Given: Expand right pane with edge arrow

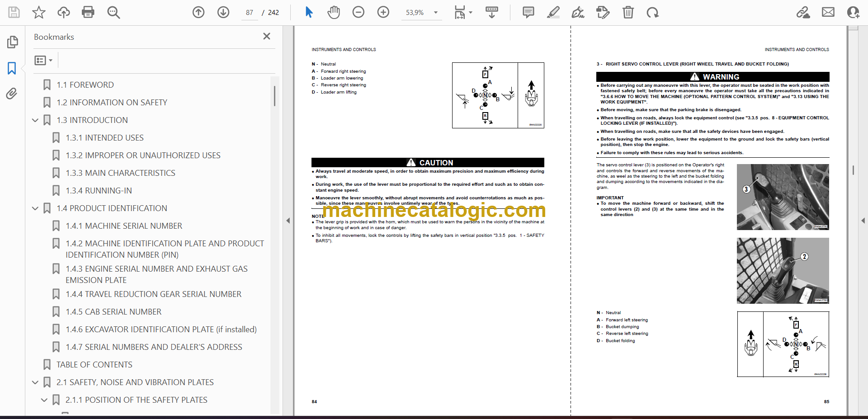Looking at the screenshot, I should 863,221.
